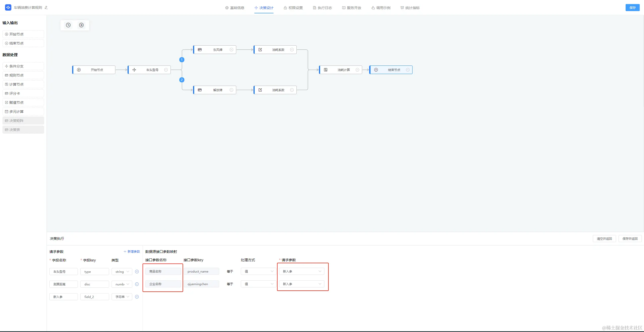The height and width of the screenshot is (332, 644).
Task: Open 请求参数 dropdown for qiyemingchen row
Action: pos(301,284)
